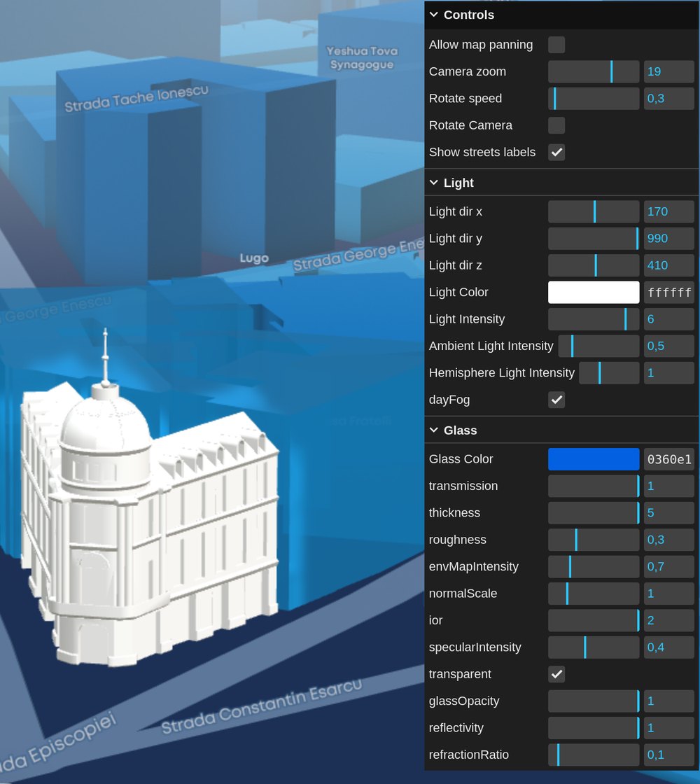This screenshot has height=784, width=700.
Task: Focus the normalScale value field
Action: (x=669, y=594)
